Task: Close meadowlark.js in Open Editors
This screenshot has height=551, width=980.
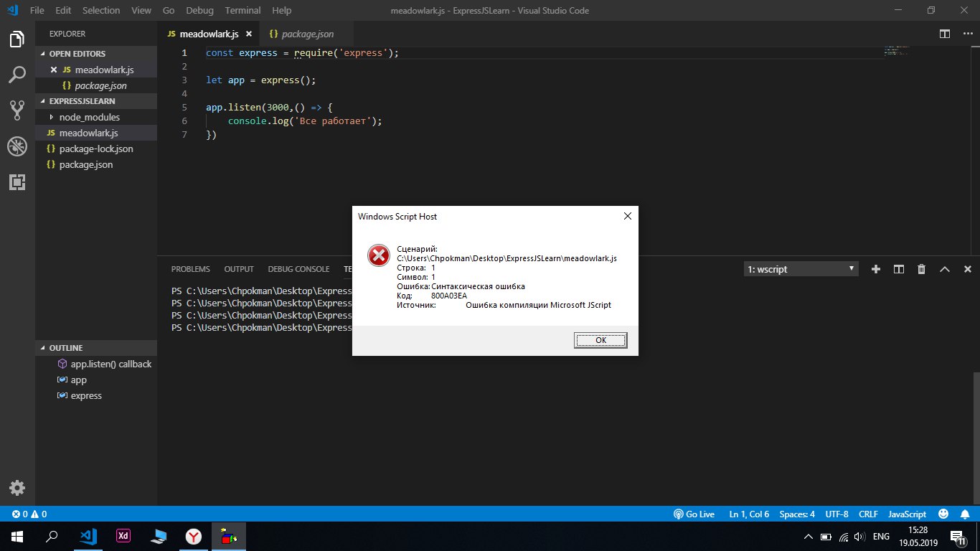Action: 54,70
